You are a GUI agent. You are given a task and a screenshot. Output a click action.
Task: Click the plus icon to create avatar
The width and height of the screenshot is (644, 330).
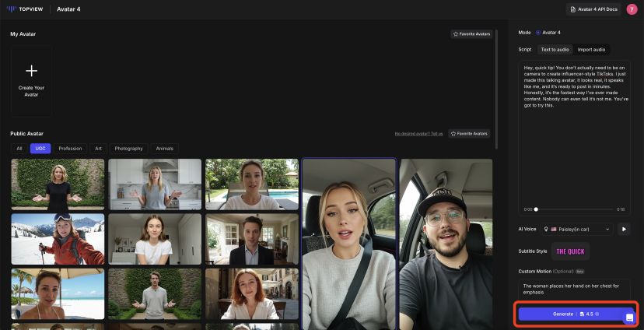tap(32, 71)
